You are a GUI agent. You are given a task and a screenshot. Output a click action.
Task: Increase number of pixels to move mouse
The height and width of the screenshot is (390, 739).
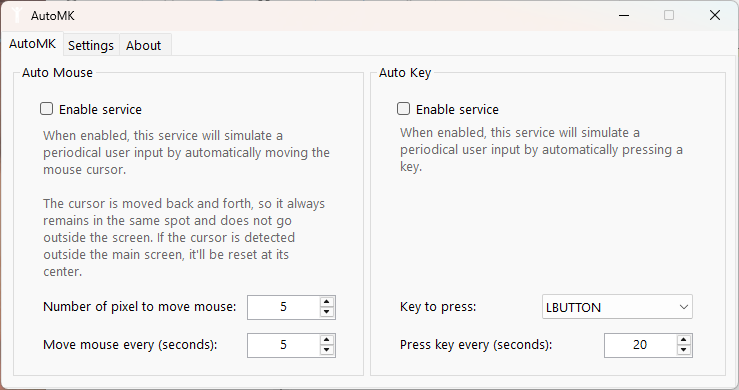click(x=327, y=302)
